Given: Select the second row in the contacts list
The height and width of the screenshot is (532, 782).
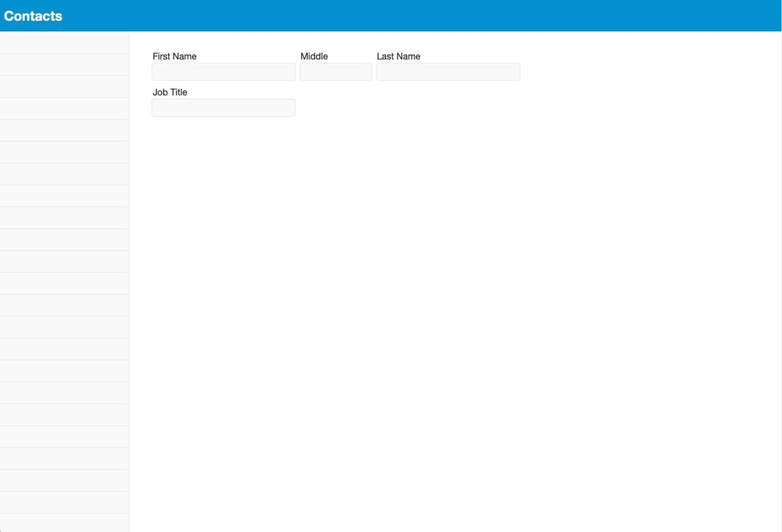Looking at the screenshot, I should click(64, 64).
